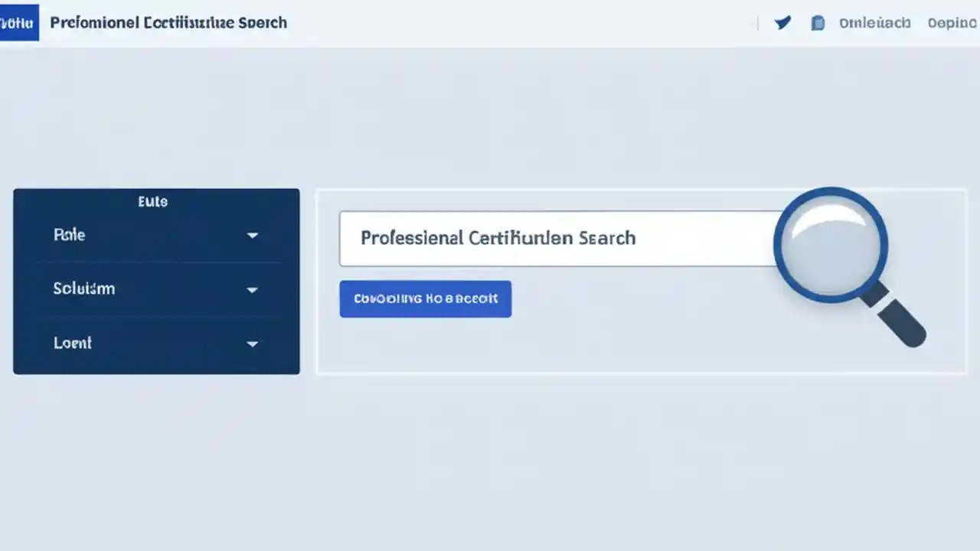980x551 pixels.
Task: Select the dark sidebar filter panel
Action: pos(156,282)
